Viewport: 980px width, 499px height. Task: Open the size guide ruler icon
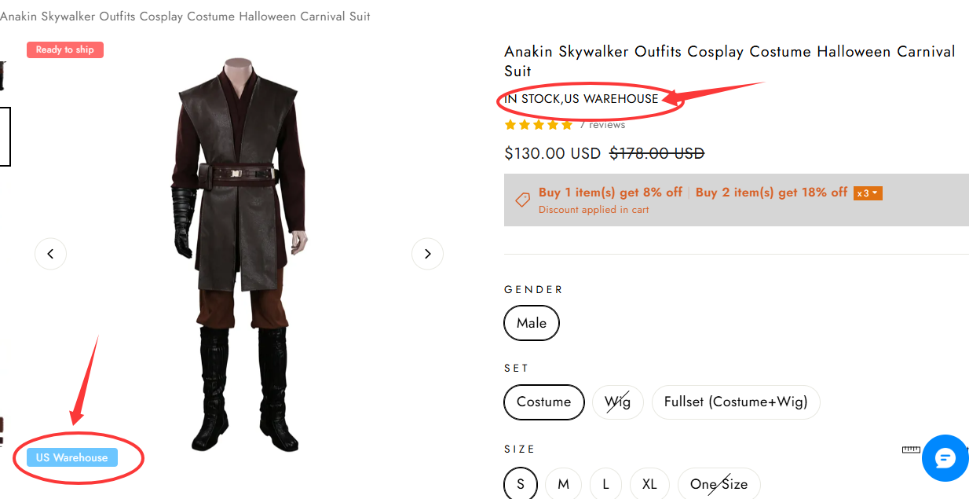[911, 449]
